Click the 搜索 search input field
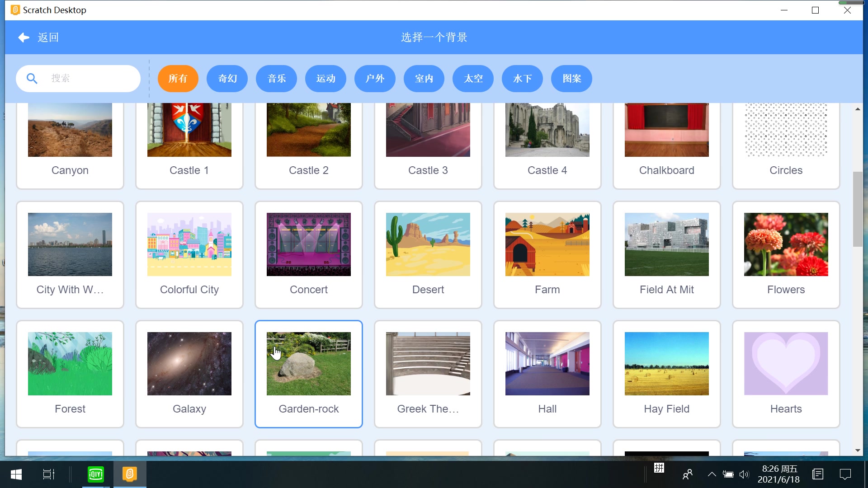 point(90,79)
